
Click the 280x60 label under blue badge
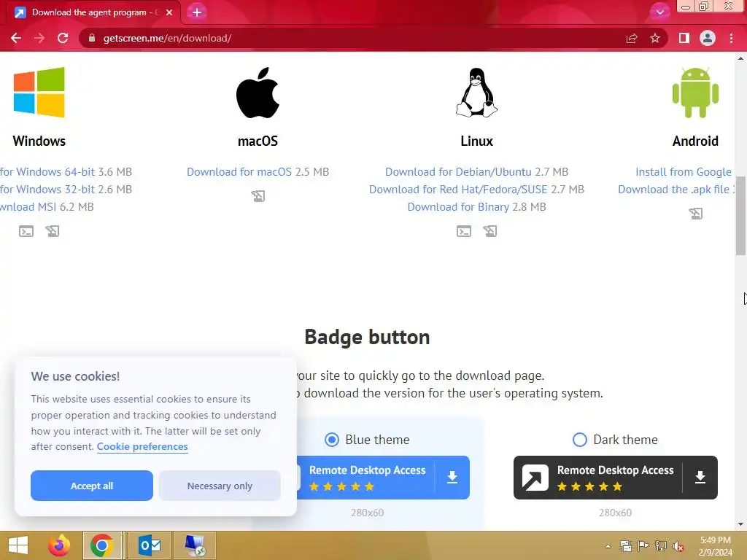pos(368,513)
